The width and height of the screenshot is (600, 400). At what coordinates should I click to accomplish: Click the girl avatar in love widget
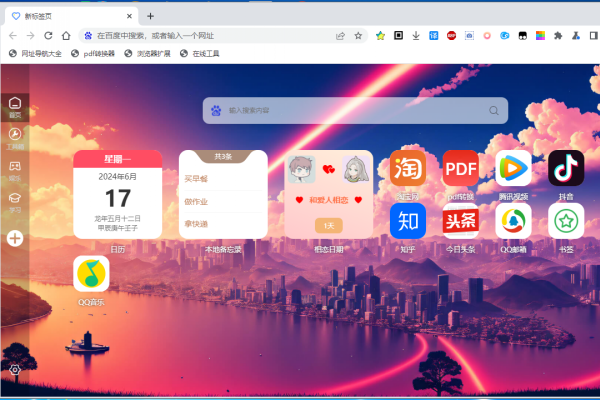(355, 169)
